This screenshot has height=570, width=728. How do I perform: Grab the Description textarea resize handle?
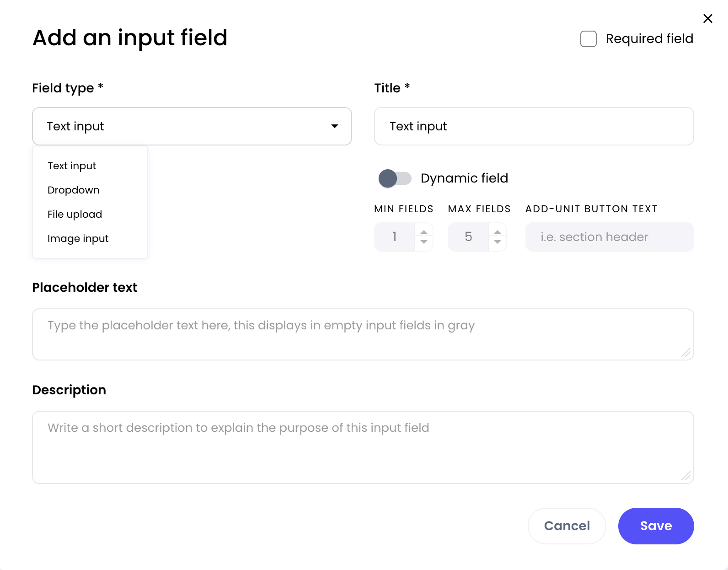point(686,476)
